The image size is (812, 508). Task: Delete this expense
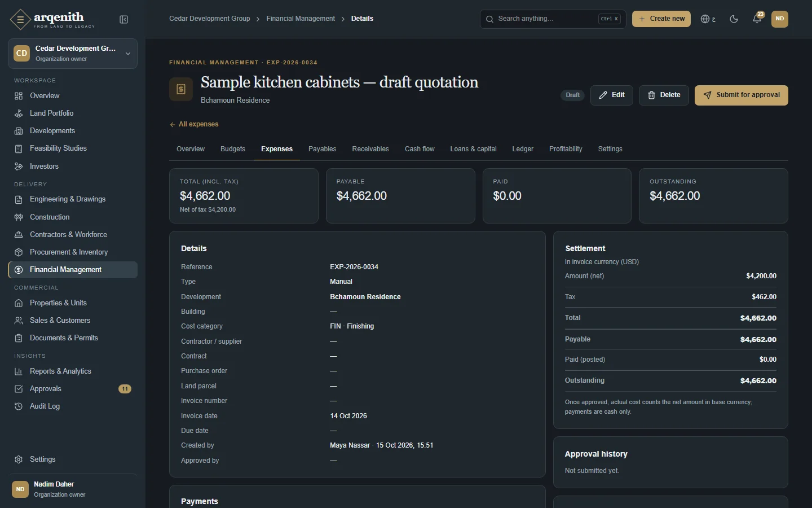664,95
